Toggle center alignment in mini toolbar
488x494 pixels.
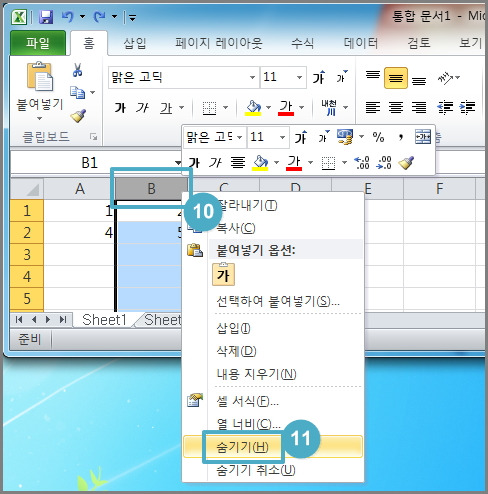click(238, 163)
